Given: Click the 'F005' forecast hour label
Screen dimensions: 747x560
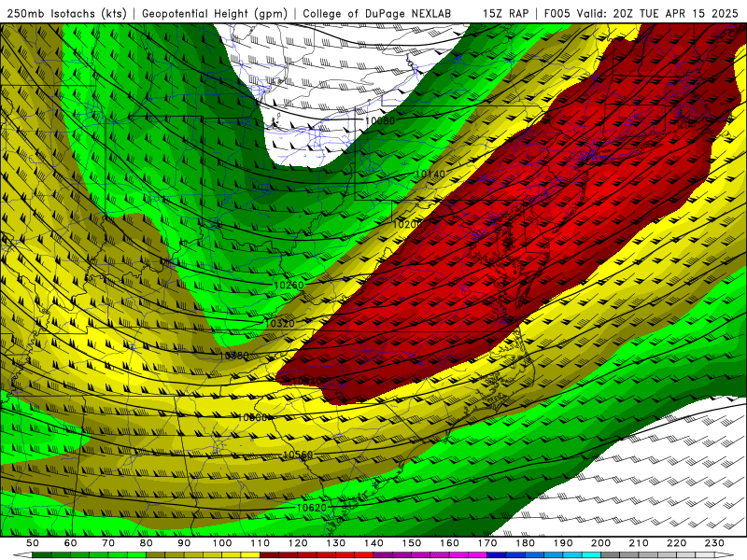Looking at the screenshot, I should pyautogui.click(x=557, y=13).
